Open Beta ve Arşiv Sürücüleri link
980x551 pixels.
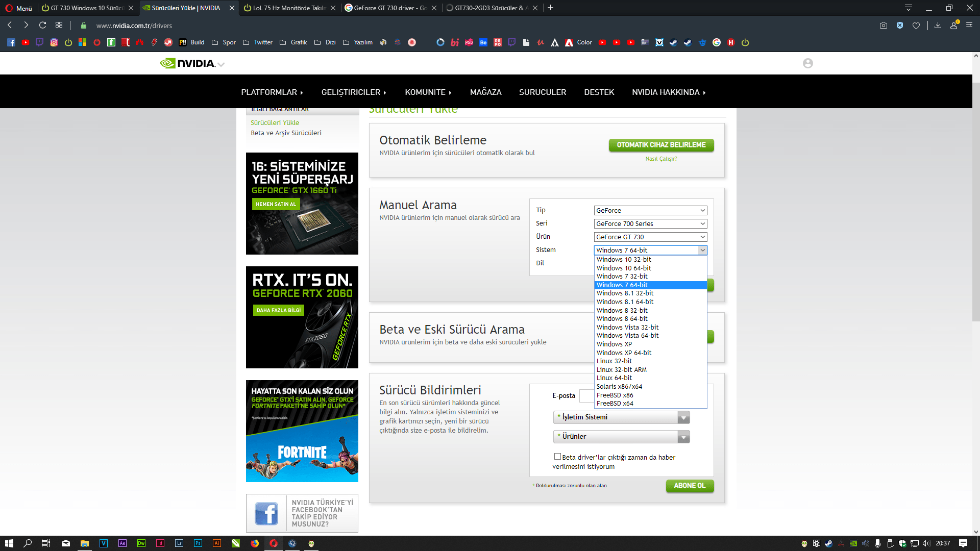coord(286,133)
